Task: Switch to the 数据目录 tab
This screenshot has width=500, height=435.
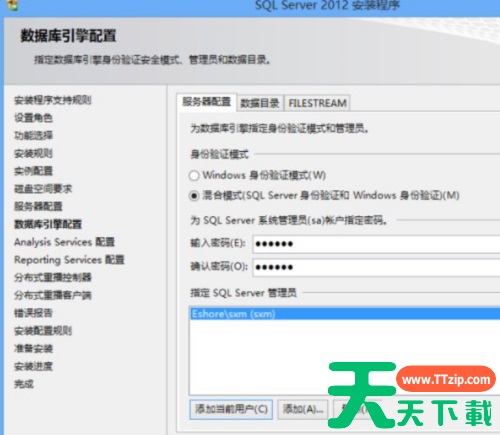Action: point(260,103)
